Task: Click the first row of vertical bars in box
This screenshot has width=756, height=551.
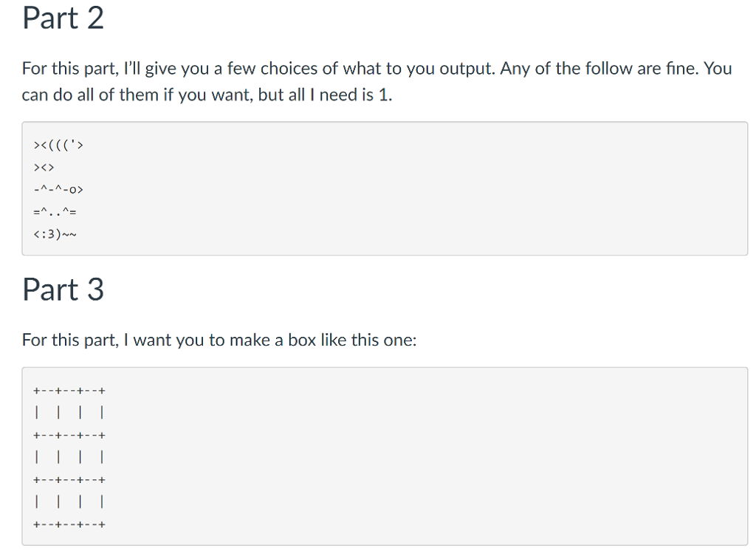Action: [70, 412]
